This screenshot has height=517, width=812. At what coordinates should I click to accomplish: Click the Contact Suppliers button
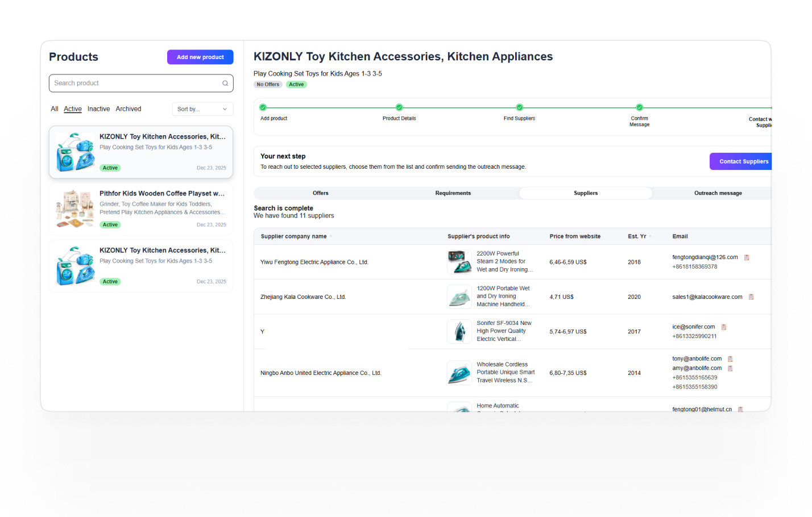[x=741, y=161]
